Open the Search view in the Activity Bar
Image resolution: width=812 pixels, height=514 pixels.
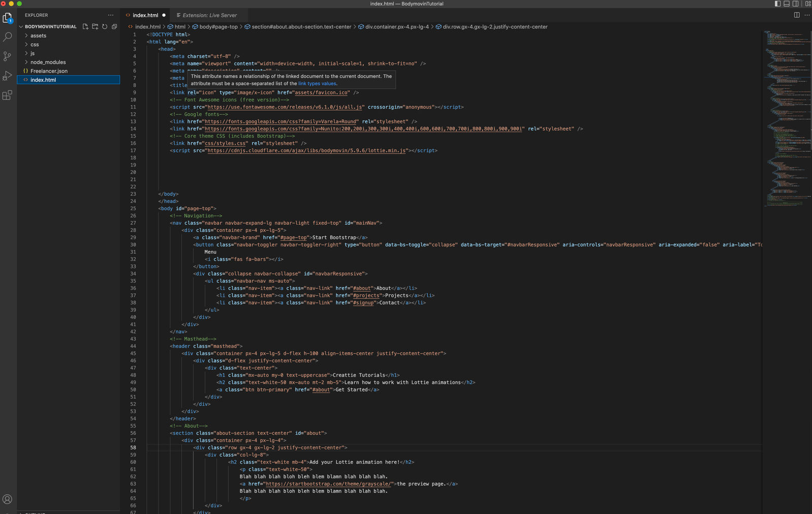[8, 37]
